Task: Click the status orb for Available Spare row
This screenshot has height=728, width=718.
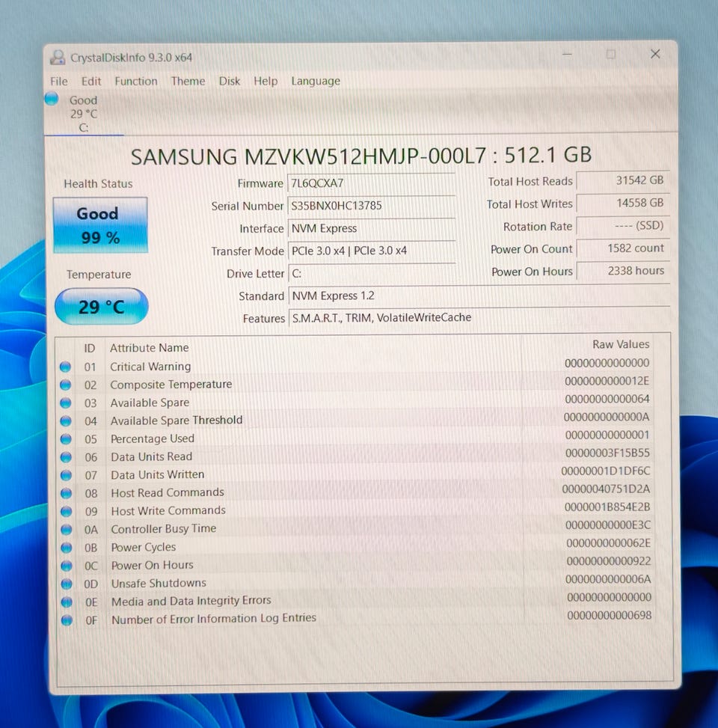Action: pyautogui.click(x=65, y=403)
